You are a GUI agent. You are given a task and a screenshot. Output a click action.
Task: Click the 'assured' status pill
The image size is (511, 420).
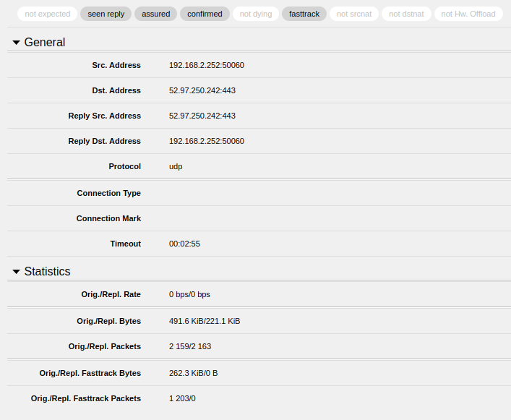[x=156, y=14]
